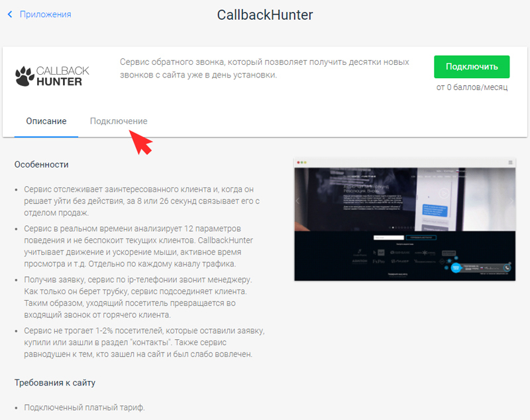
Task: Open the Приложения link
Action: [x=45, y=14]
